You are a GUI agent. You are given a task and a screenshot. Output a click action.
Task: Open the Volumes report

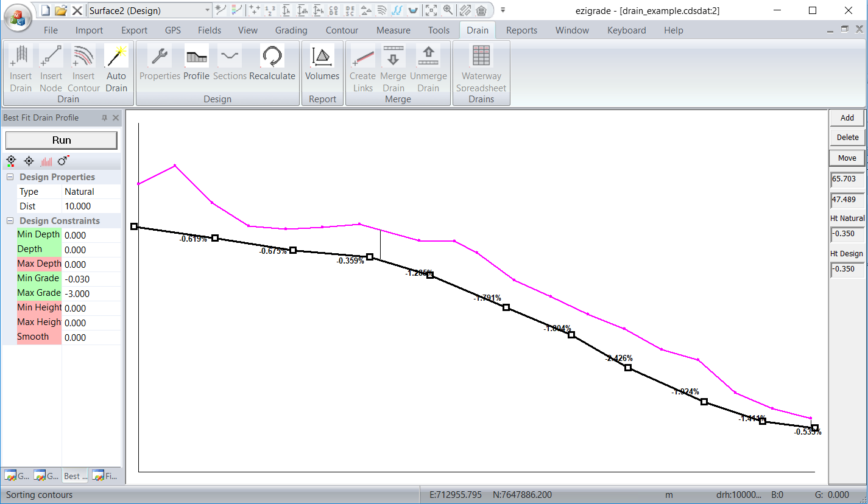click(x=322, y=57)
